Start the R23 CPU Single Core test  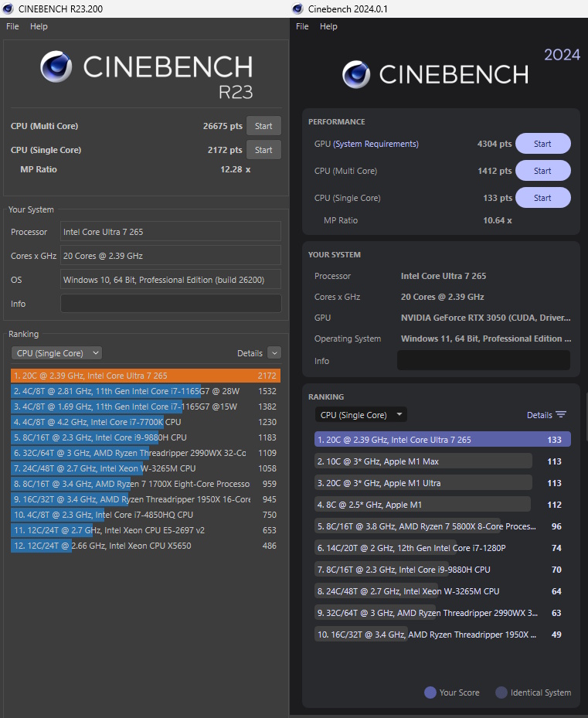(263, 150)
